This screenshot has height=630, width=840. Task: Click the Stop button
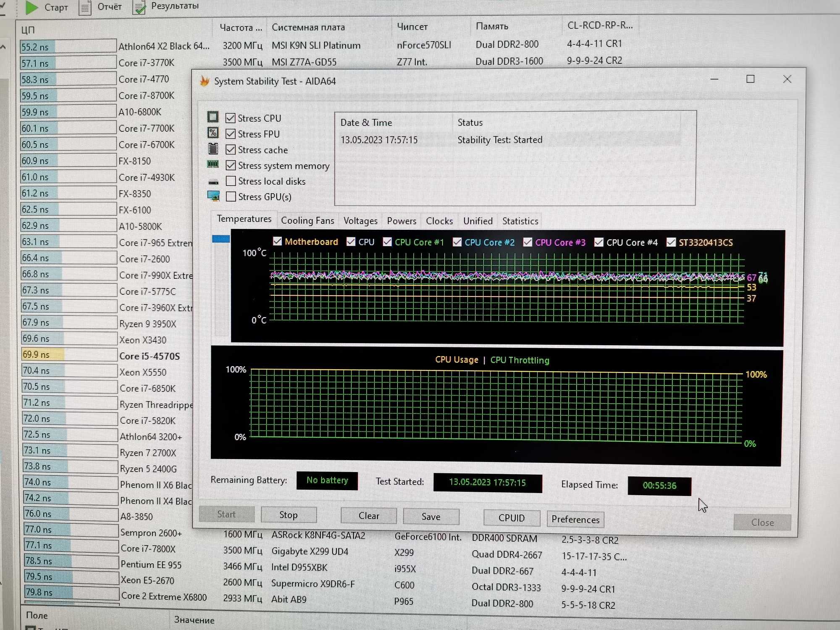(289, 515)
